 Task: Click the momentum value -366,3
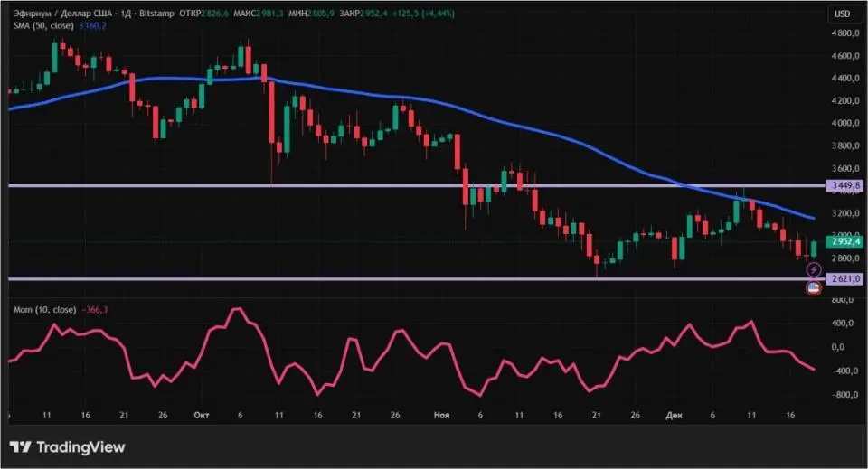coord(94,310)
